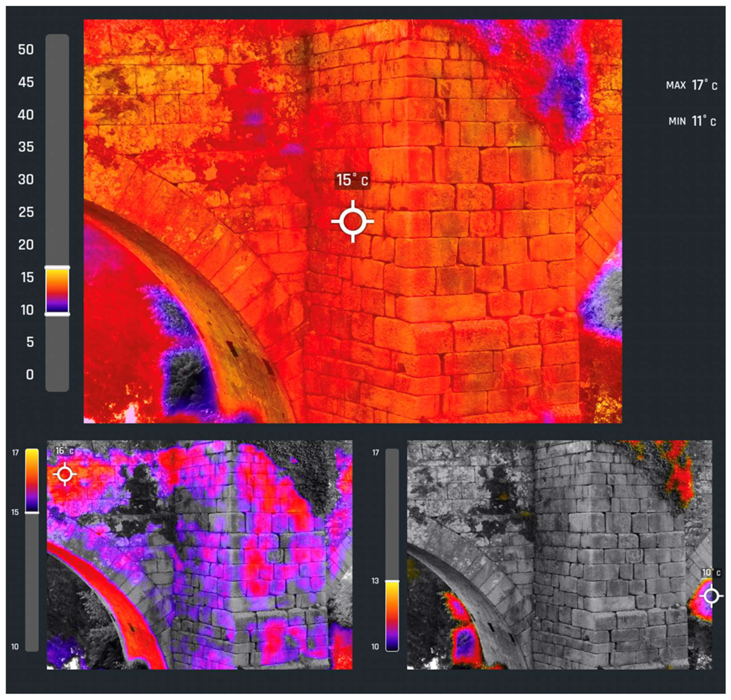Click the lower handle of main temperature scale

click(x=57, y=314)
